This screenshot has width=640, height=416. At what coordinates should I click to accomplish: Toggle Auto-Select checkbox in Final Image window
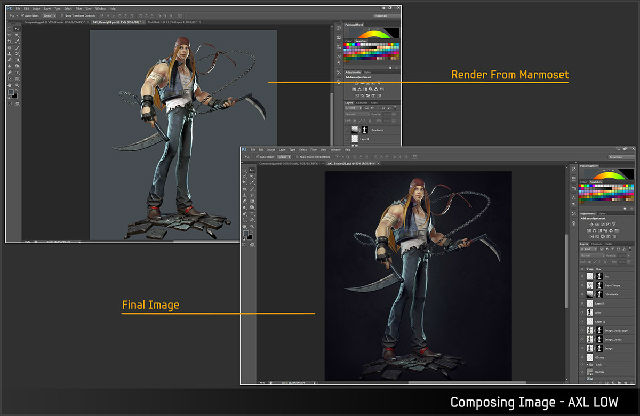[x=257, y=157]
